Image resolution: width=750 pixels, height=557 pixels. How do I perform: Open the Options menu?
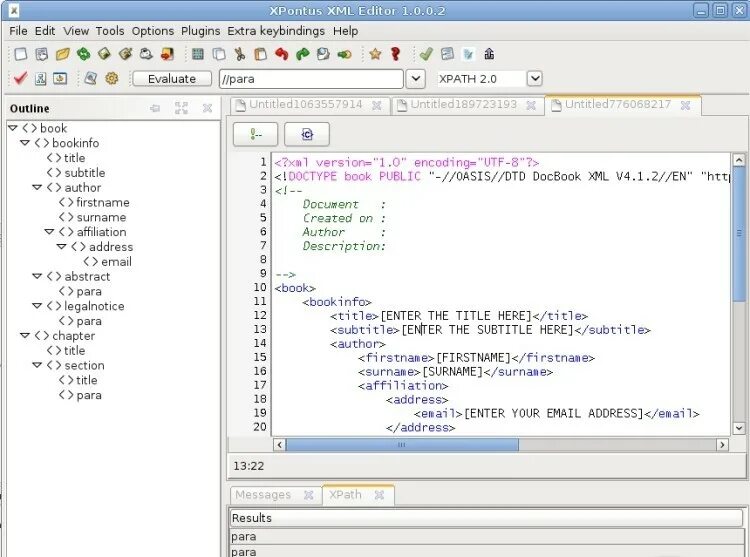(153, 31)
